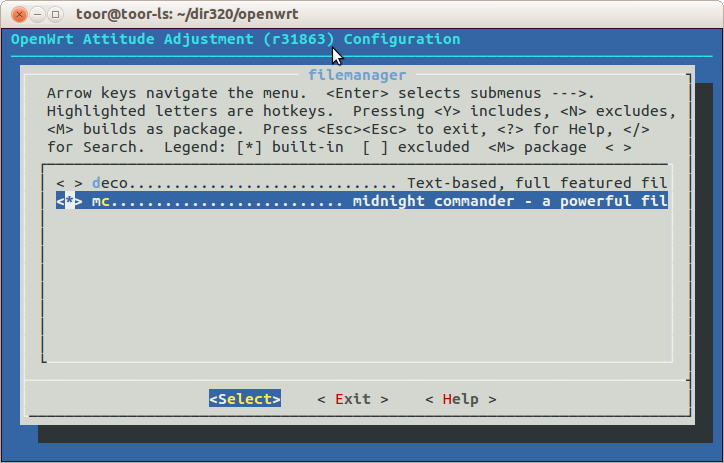Select the mc midnight commander entry
The image size is (724, 463).
(362, 201)
